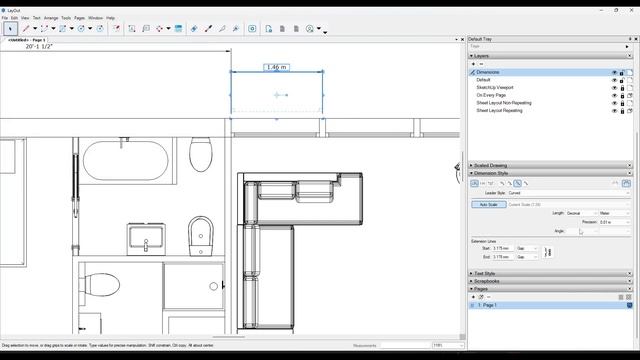640x360 pixels.
Task: Choose the Linear Dimension tool
Action: [x=159, y=29]
